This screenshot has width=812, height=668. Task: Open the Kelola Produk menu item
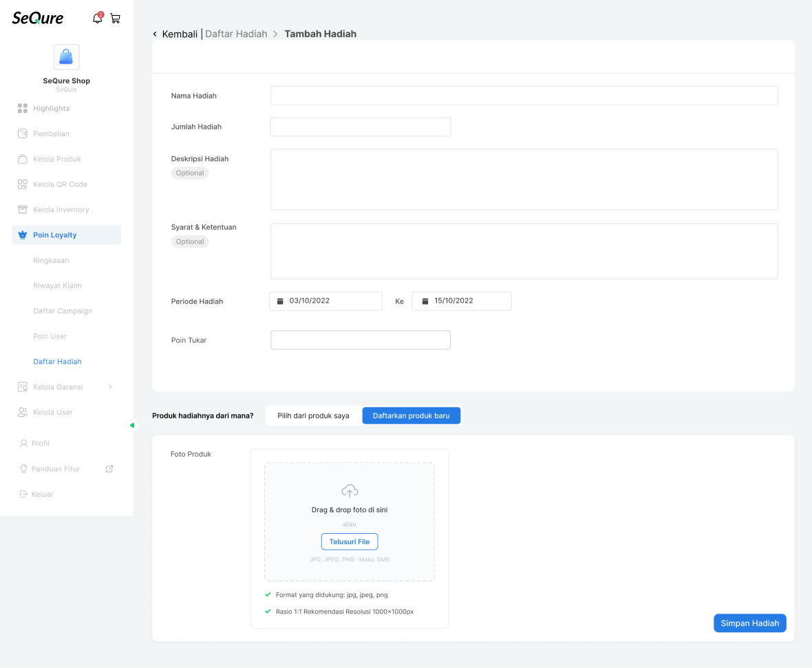[x=66, y=159]
